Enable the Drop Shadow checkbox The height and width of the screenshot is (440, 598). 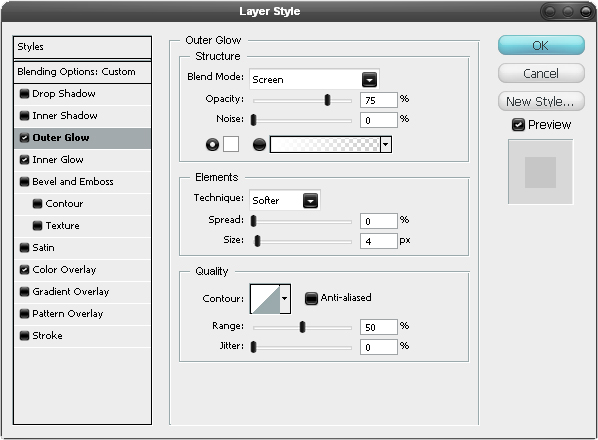point(24,94)
